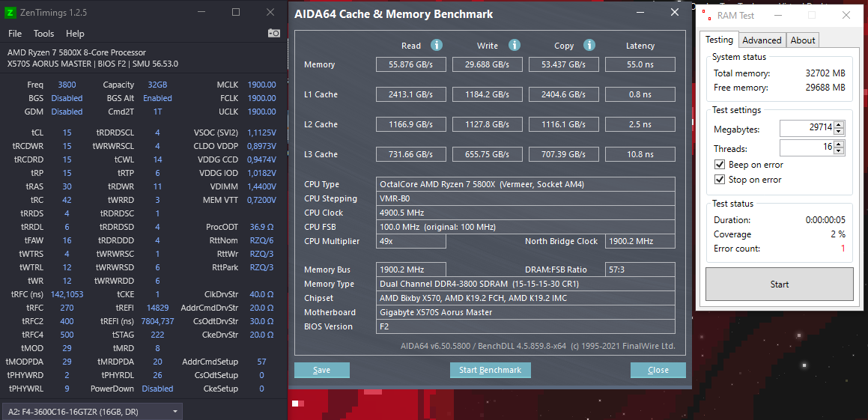This screenshot has width=868, height=420.
Task: Click Memory Type DDR4-3800 SDRAM field
Action: click(525, 284)
